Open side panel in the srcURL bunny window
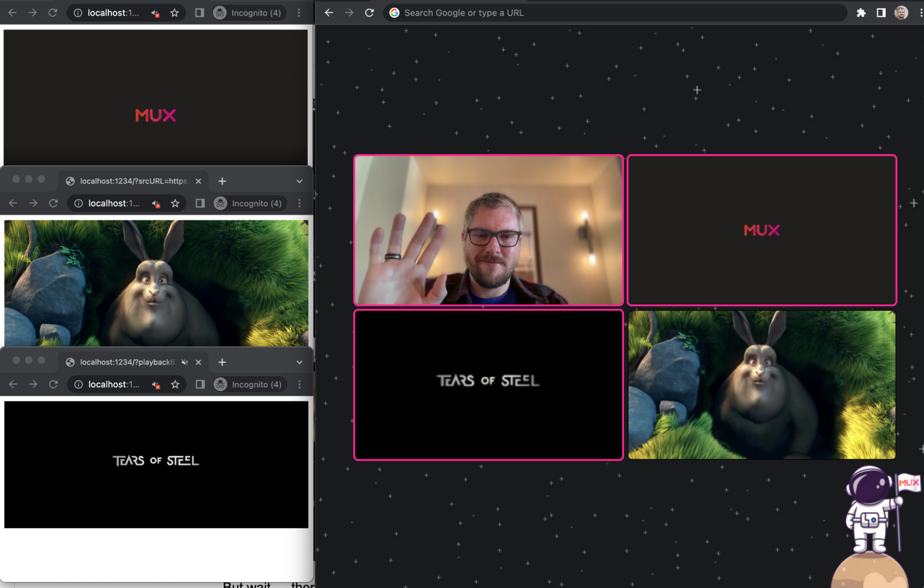 [200, 203]
